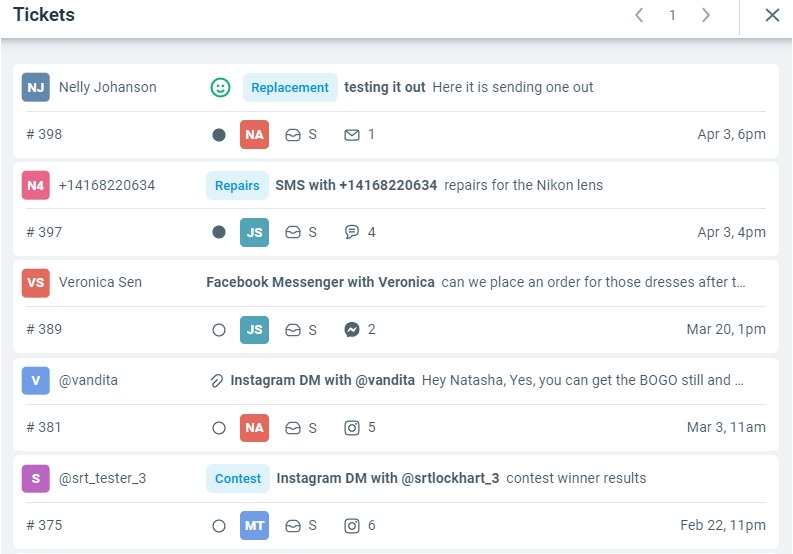793x554 pixels.
Task: Click the attachment paperclip icon on @vandita ticket
Action: [216, 380]
